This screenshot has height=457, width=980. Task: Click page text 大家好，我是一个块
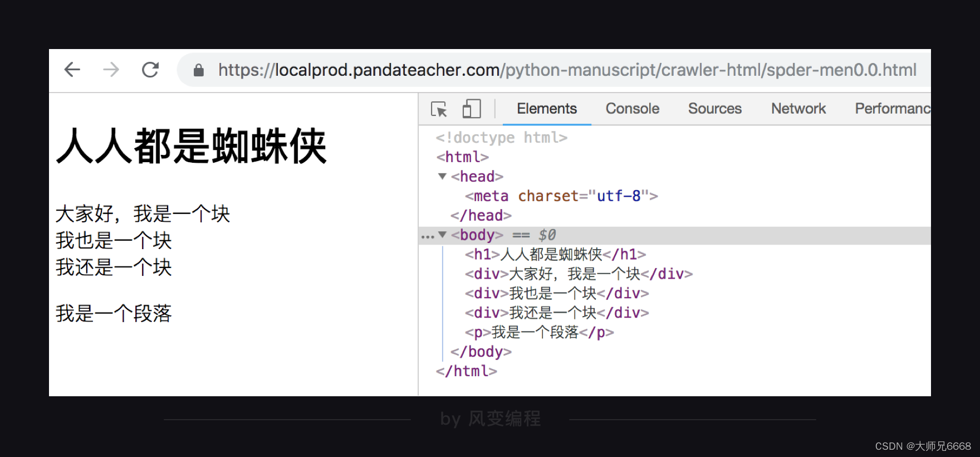[x=143, y=214]
